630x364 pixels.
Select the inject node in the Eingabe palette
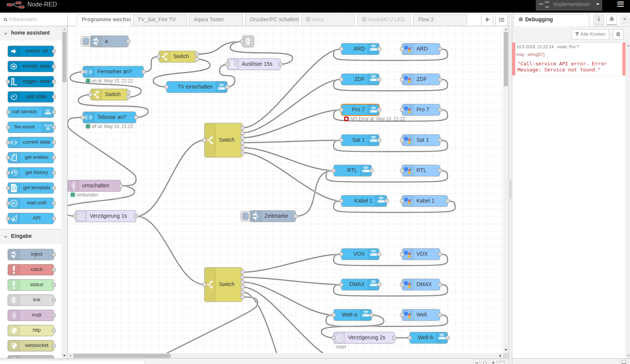[x=31, y=254]
